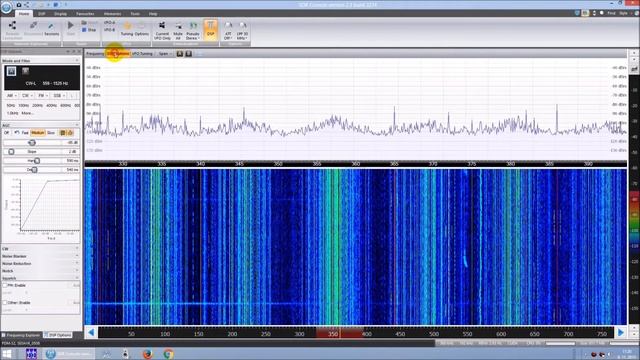640x360 pixels.
Task: Enable the FM squelch checkbox
Action: (x=5, y=285)
